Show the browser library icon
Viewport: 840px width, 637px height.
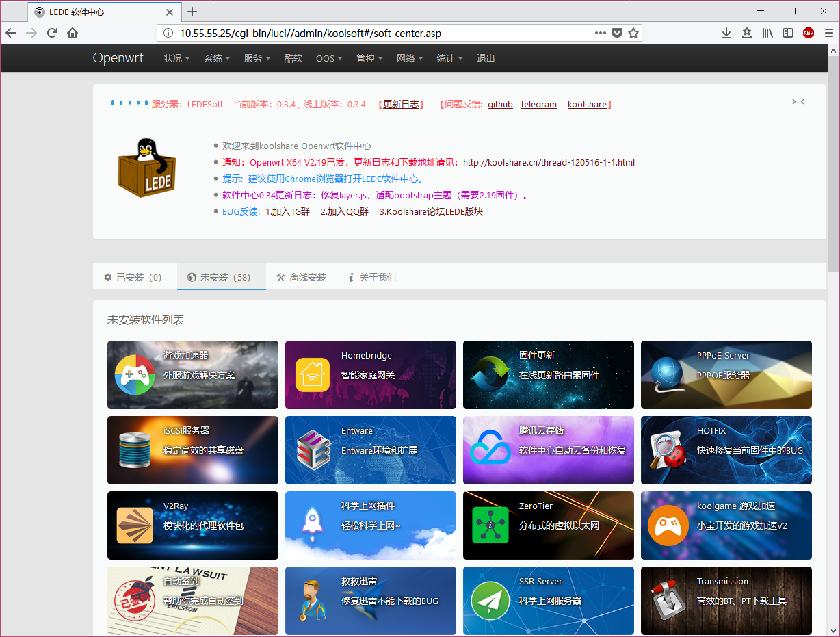click(x=767, y=33)
